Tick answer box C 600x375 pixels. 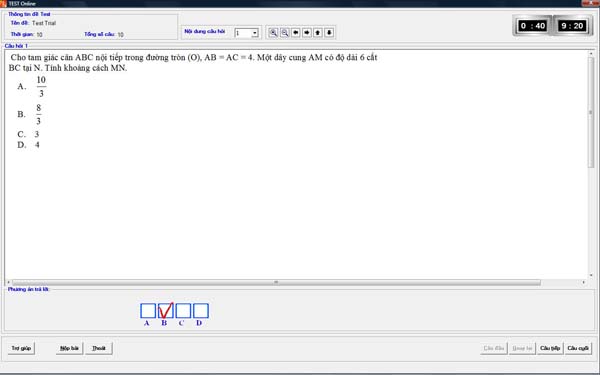click(183, 311)
